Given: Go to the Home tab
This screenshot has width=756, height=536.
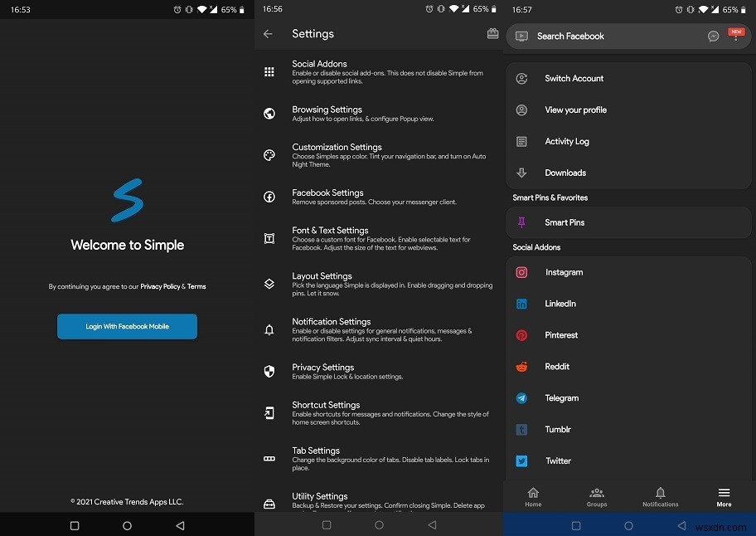Looking at the screenshot, I should [x=533, y=497].
